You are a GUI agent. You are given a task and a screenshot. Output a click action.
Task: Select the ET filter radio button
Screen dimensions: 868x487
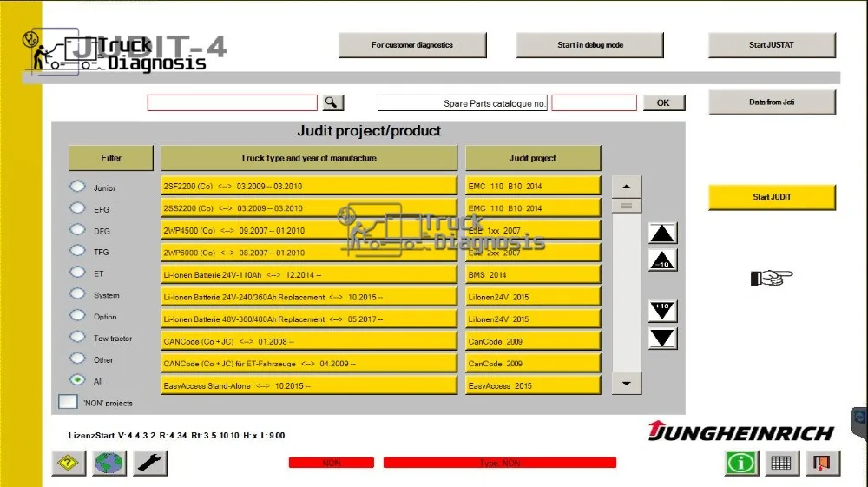point(77,273)
